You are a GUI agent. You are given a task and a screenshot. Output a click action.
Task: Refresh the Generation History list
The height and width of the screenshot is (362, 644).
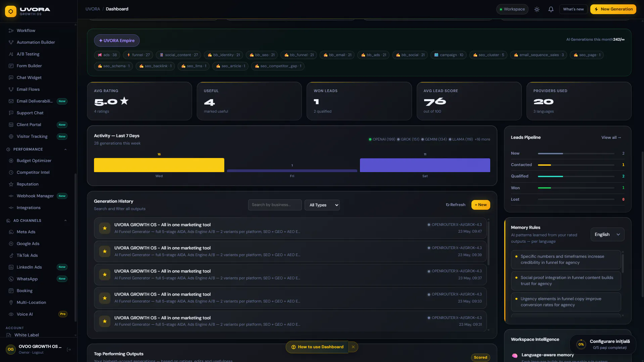[x=455, y=205]
